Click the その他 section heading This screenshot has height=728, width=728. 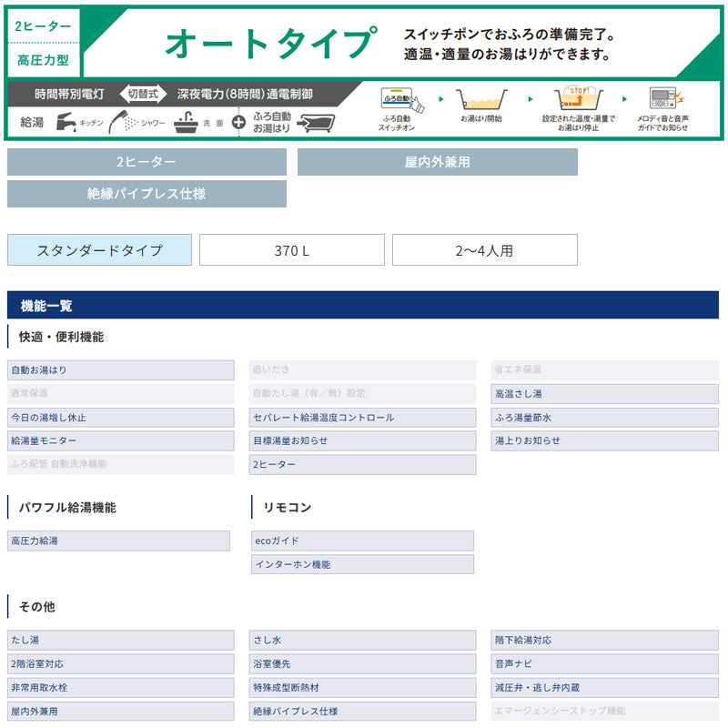[x=36, y=606]
